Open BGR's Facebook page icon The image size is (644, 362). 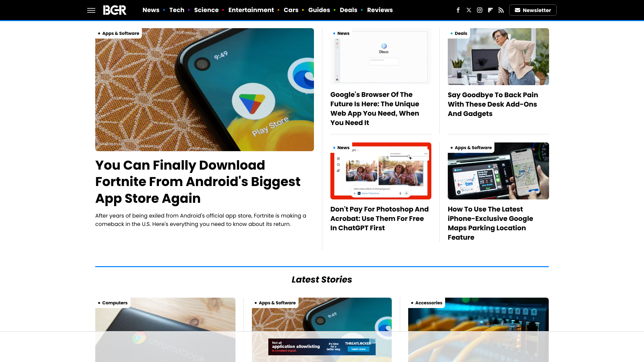[458, 10]
